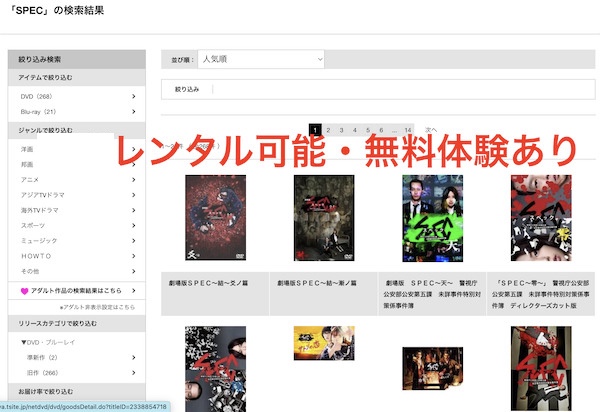Open title link 劇場版 SPEC~天~ 警視庁公安部

coord(432,294)
